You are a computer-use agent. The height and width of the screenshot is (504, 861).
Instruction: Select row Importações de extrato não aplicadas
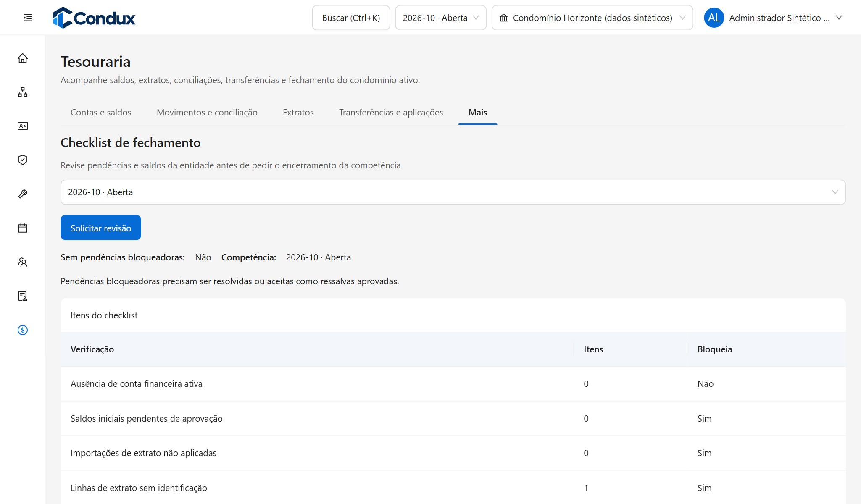click(x=453, y=453)
